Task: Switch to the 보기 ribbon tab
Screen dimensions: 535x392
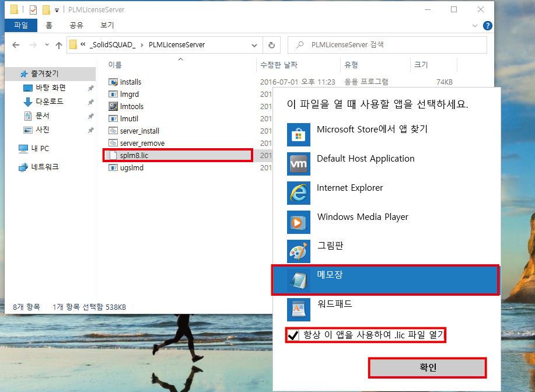Action: click(107, 25)
